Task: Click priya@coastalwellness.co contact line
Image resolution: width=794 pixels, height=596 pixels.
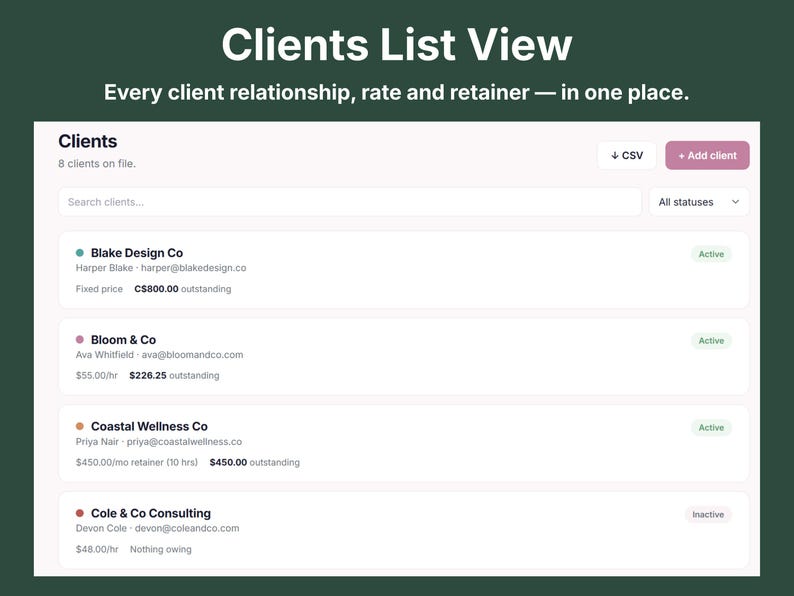Action: (158, 442)
